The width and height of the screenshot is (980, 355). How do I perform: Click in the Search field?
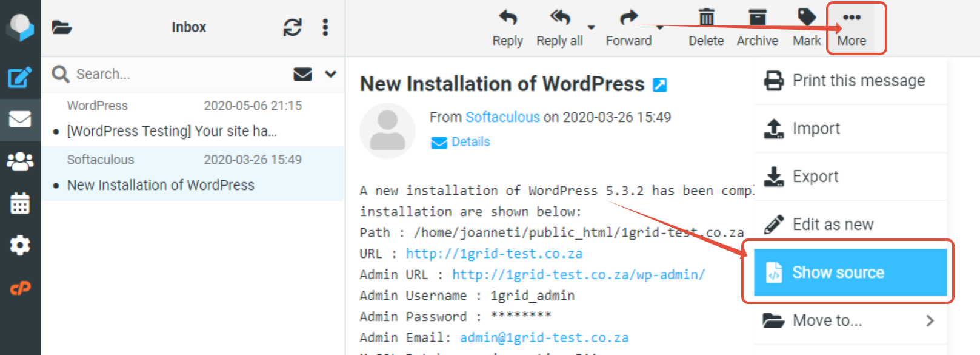(182, 74)
